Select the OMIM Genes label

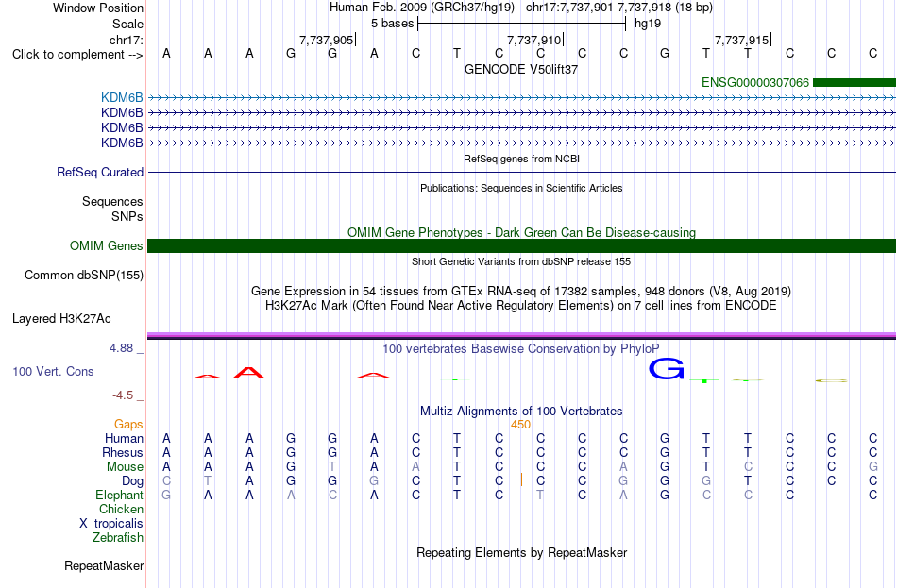click(x=107, y=246)
